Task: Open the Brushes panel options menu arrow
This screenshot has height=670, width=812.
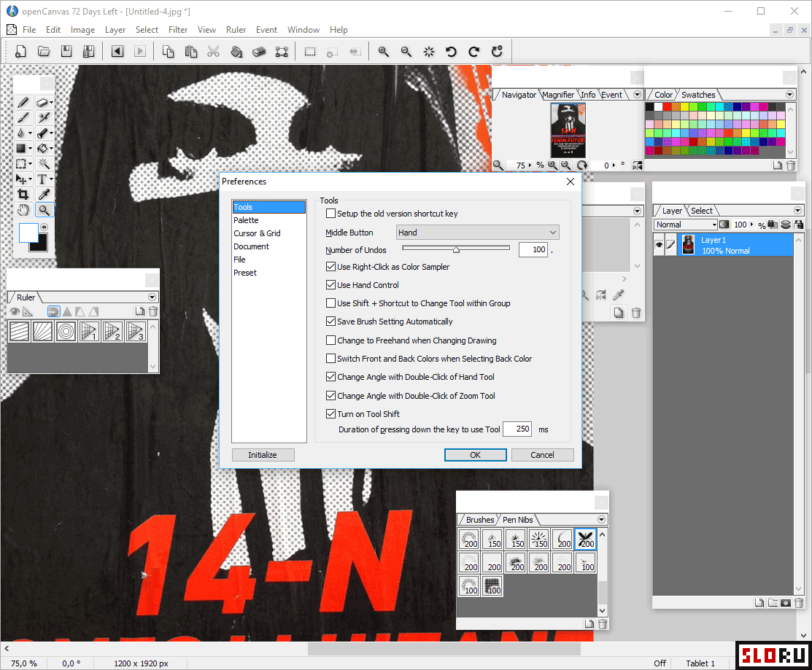Action: click(x=601, y=519)
